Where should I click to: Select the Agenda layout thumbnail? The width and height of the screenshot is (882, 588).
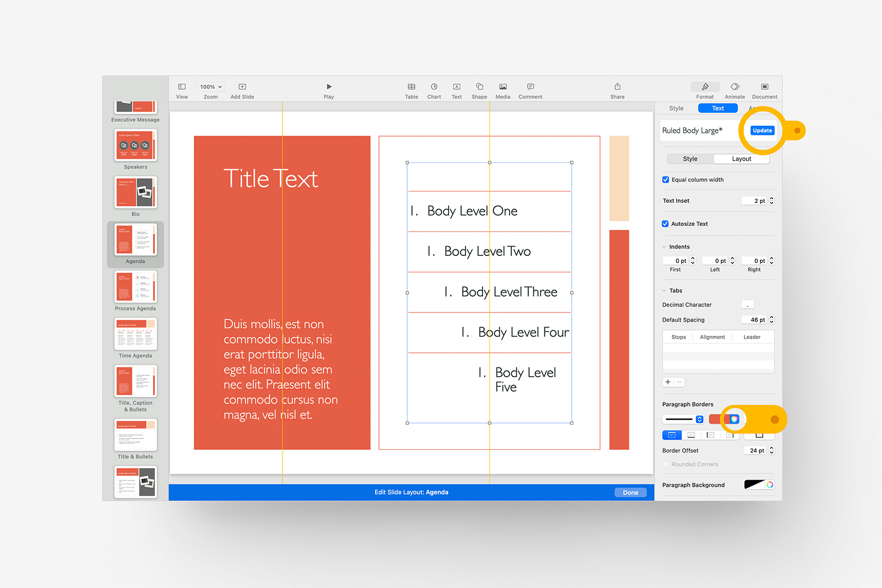[136, 240]
